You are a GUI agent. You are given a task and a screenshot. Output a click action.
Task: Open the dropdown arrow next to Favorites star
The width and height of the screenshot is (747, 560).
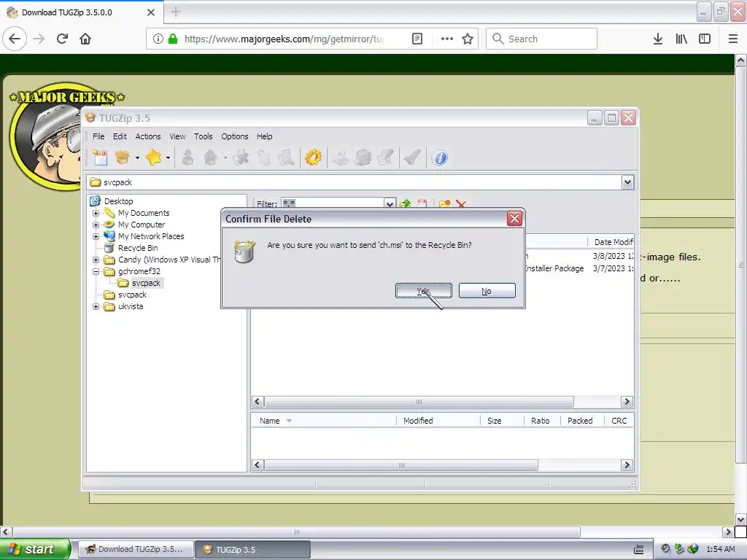click(x=168, y=157)
